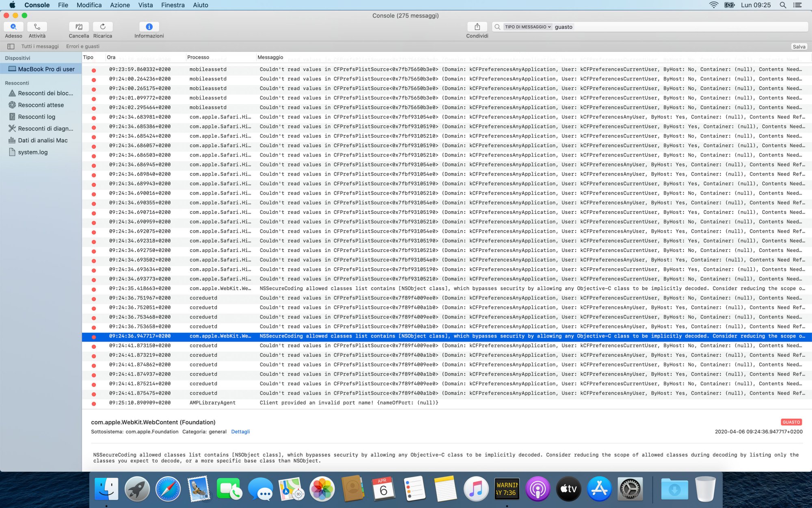
Task: Click the search magnifier icon in filter field
Action: tap(497, 27)
